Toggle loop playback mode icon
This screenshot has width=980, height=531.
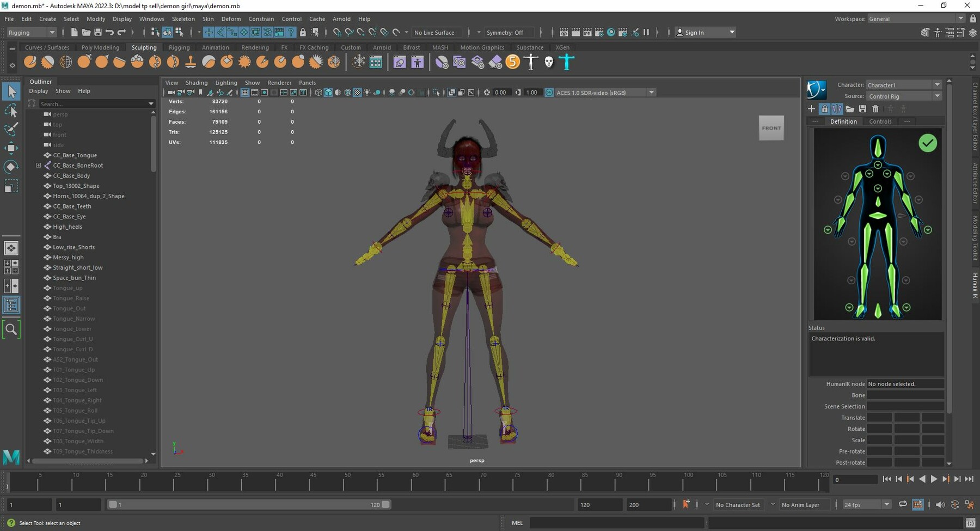point(903,505)
